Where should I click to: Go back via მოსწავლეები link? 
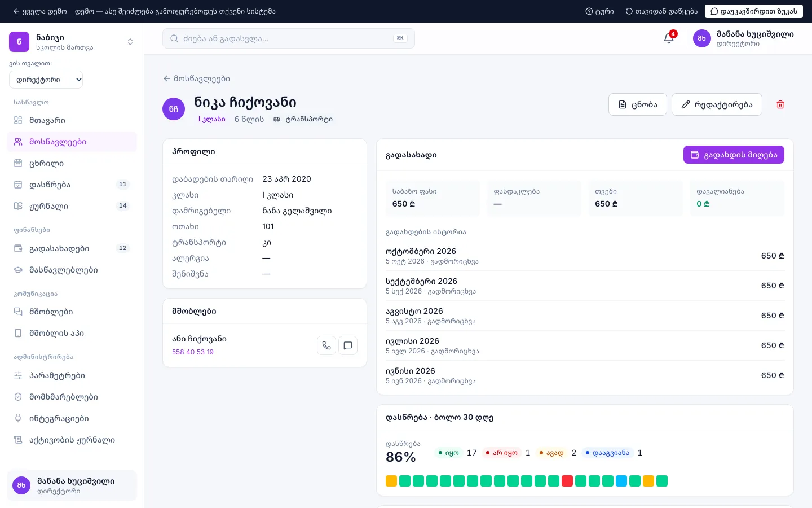click(196, 78)
